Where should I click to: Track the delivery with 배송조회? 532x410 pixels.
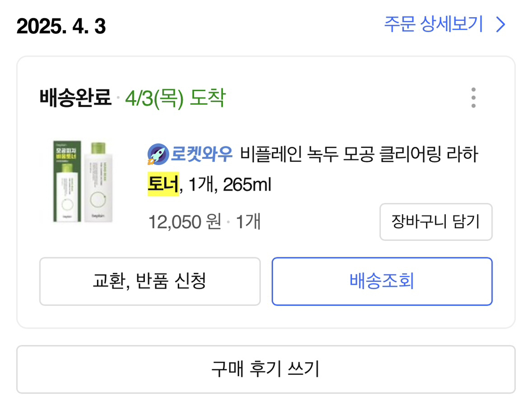[382, 281]
